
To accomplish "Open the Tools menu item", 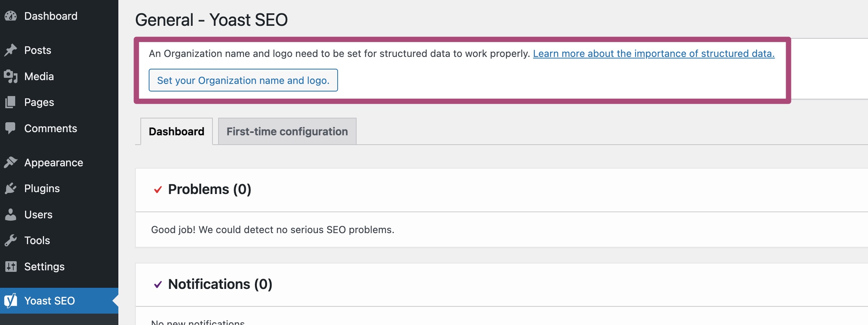I will coord(59,240).
